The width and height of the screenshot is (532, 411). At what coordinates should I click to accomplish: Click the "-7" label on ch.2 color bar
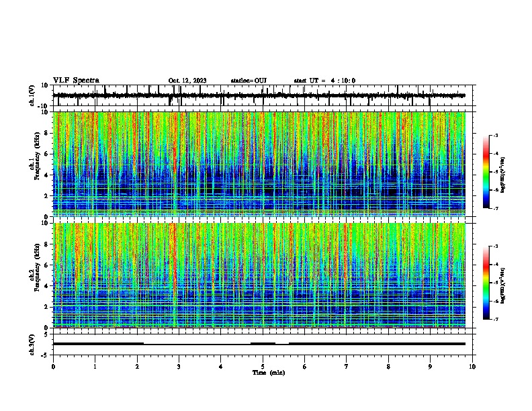pos(495,319)
